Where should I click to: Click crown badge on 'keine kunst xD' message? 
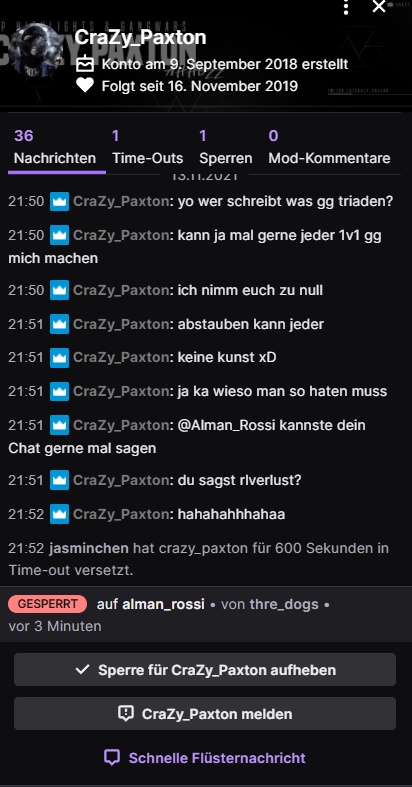click(x=59, y=357)
